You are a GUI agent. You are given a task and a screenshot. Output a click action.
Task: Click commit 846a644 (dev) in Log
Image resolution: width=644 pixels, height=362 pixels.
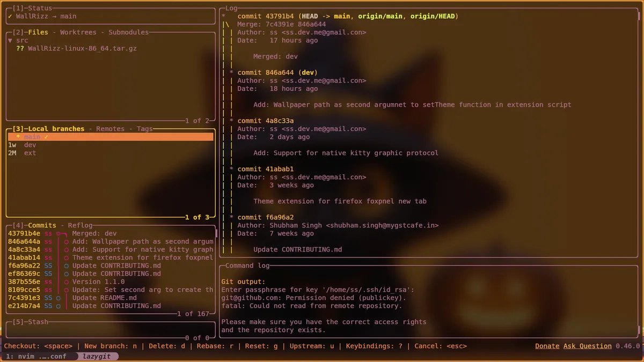(277, 72)
